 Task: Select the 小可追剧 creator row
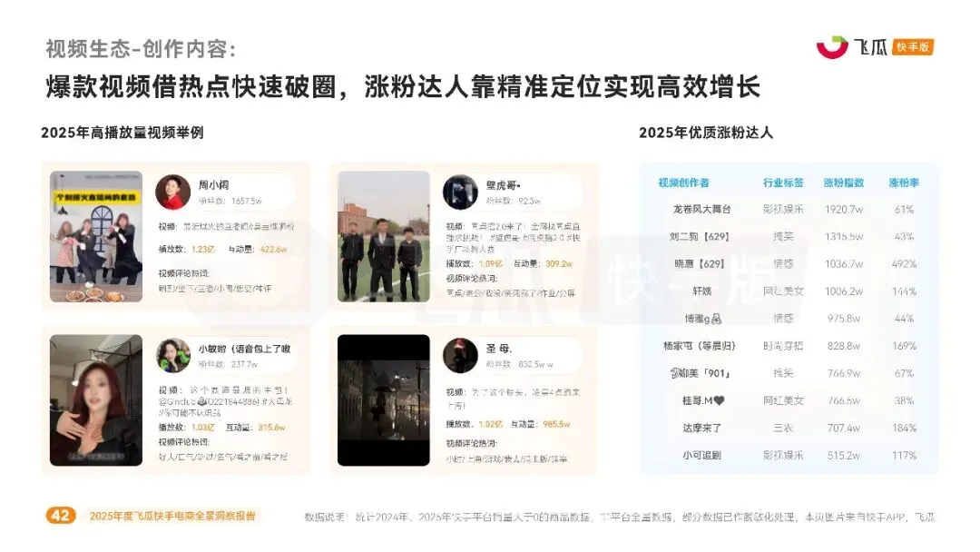click(x=789, y=455)
